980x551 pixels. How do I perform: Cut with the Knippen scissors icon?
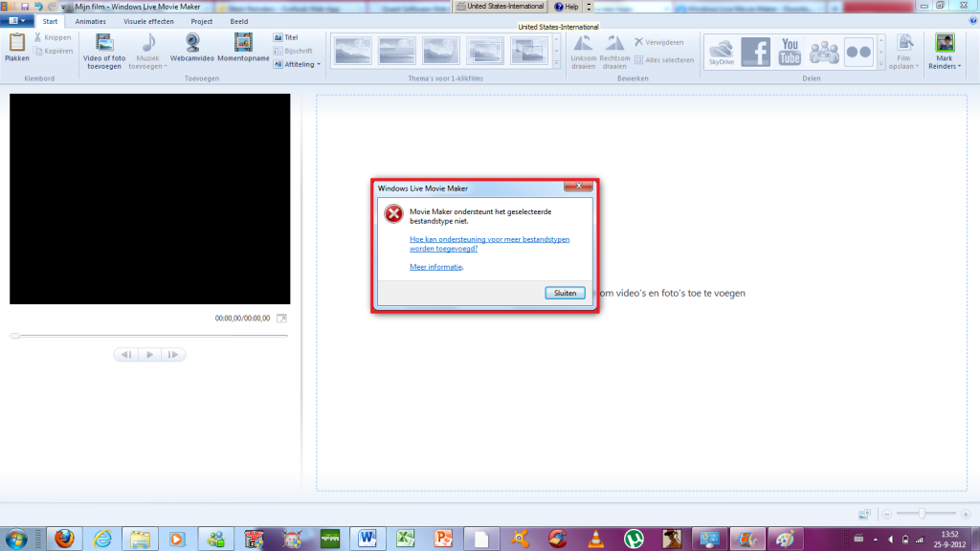pos(53,37)
